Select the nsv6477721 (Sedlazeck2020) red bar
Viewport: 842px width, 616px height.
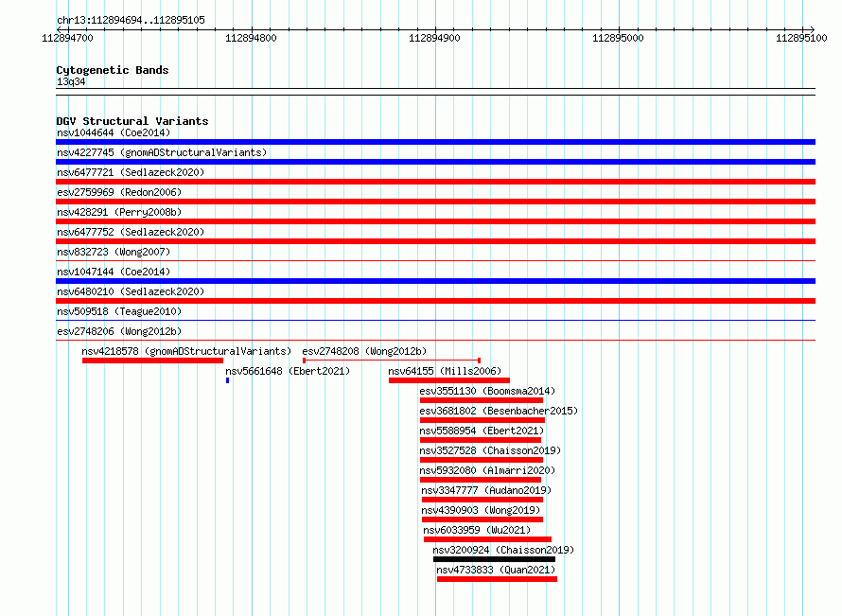(x=435, y=182)
